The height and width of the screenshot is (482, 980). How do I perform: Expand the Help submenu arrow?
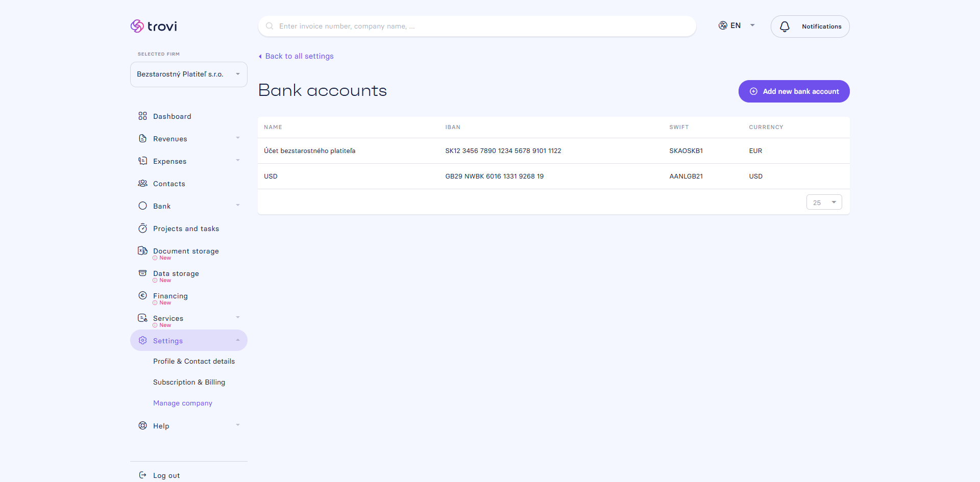[x=238, y=425]
